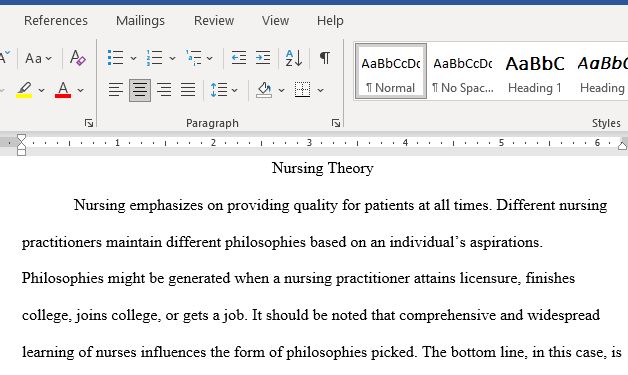Click the Increase Indent icon
The height and width of the screenshot is (375, 628).
[263, 58]
